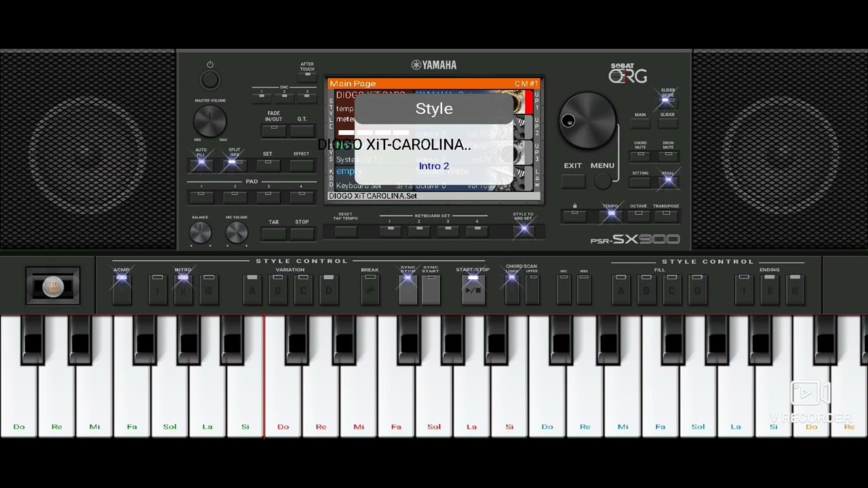Trigger PAD 1
The height and width of the screenshot is (488, 868).
pyautogui.click(x=201, y=197)
